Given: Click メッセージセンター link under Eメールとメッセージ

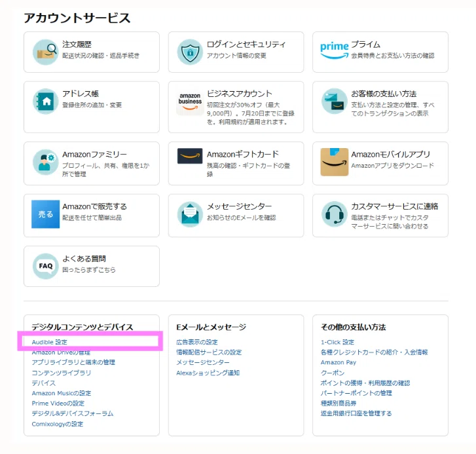Looking at the screenshot, I should [x=203, y=362].
